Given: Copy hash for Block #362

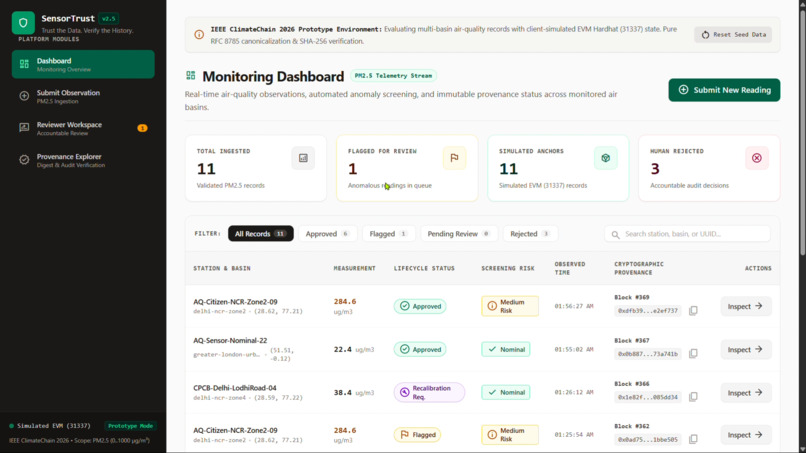Looking at the screenshot, I should (x=693, y=439).
